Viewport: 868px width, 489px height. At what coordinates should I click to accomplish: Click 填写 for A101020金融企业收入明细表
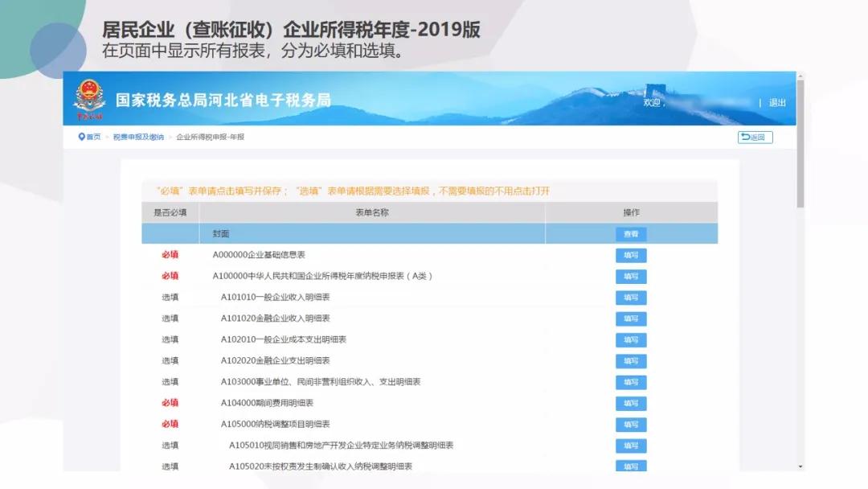click(631, 318)
